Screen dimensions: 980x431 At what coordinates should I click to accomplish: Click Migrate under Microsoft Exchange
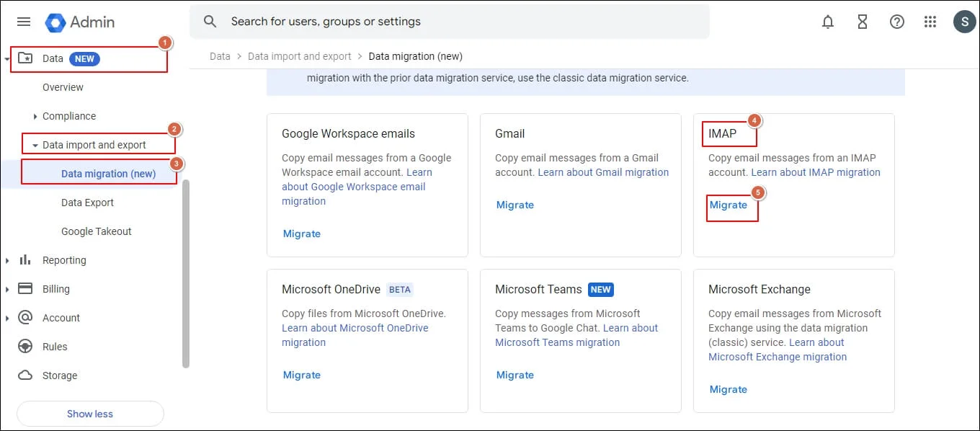[x=729, y=389]
